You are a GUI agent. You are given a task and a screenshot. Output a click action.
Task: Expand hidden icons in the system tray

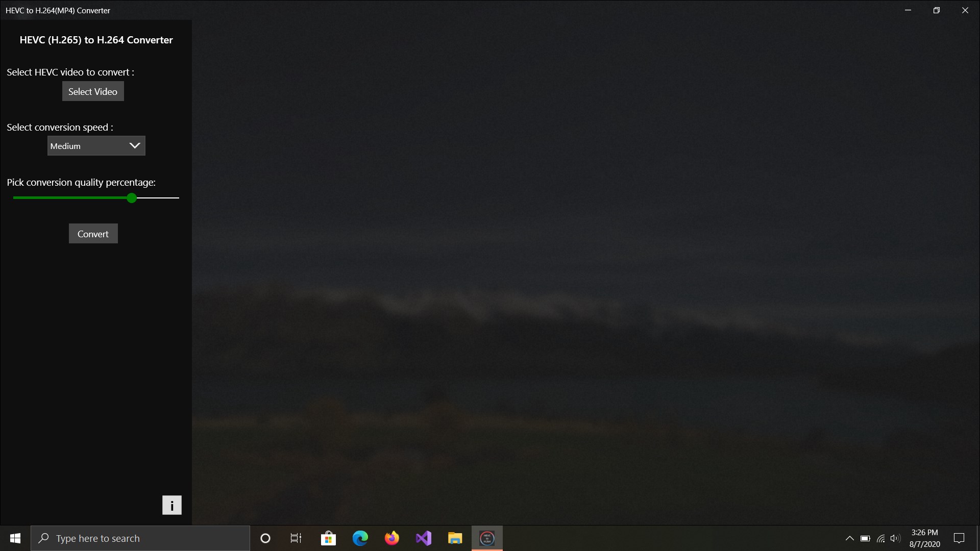[x=850, y=538]
